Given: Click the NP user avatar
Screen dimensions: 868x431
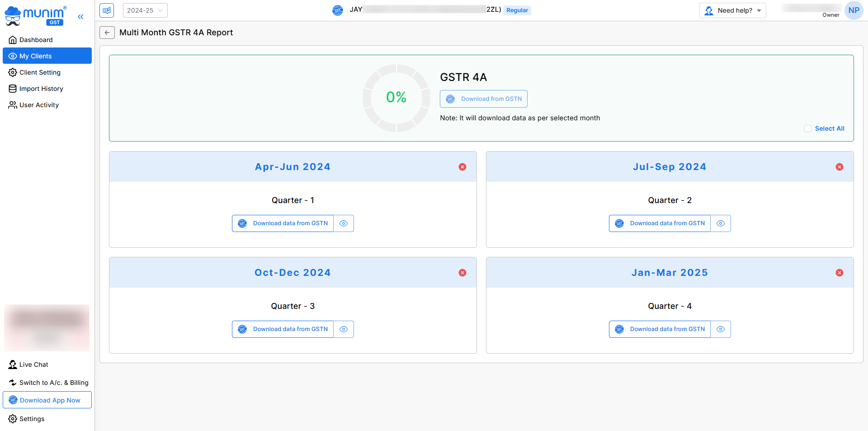Looking at the screenshot, I should tap(854, 10).
